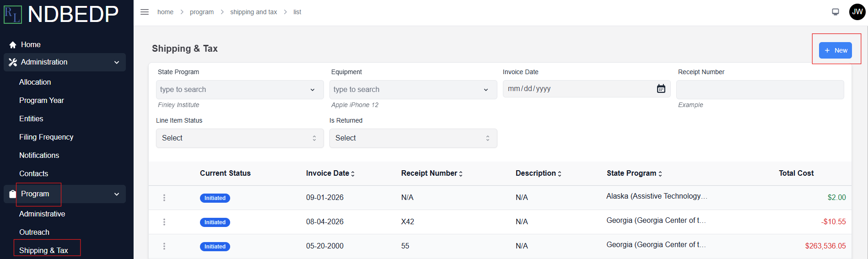The height and width of the screenshot is (259, 868).
Task: Open the JW user avatar
Action: (x=857, y=12)
